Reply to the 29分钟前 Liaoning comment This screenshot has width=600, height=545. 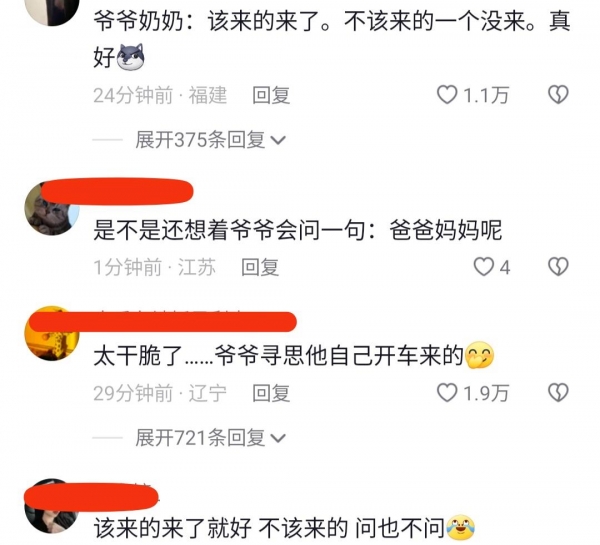tap(271, 393)
